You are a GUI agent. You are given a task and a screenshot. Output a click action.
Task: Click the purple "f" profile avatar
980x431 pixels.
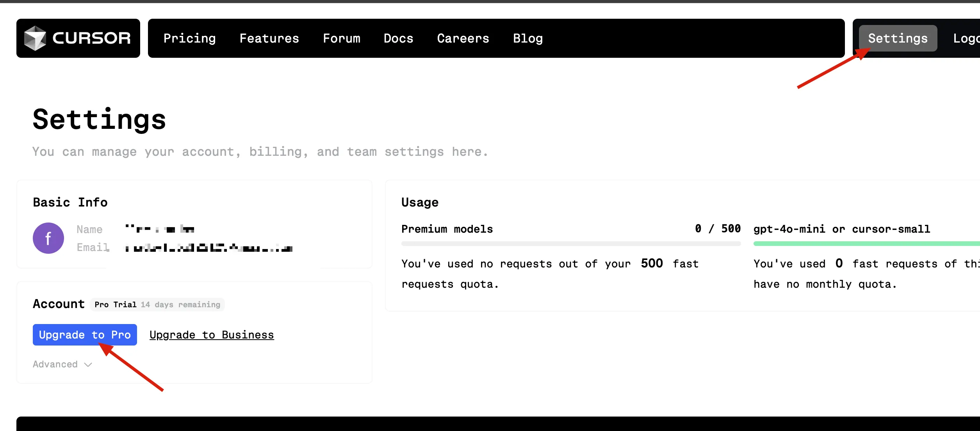point(48,238)
